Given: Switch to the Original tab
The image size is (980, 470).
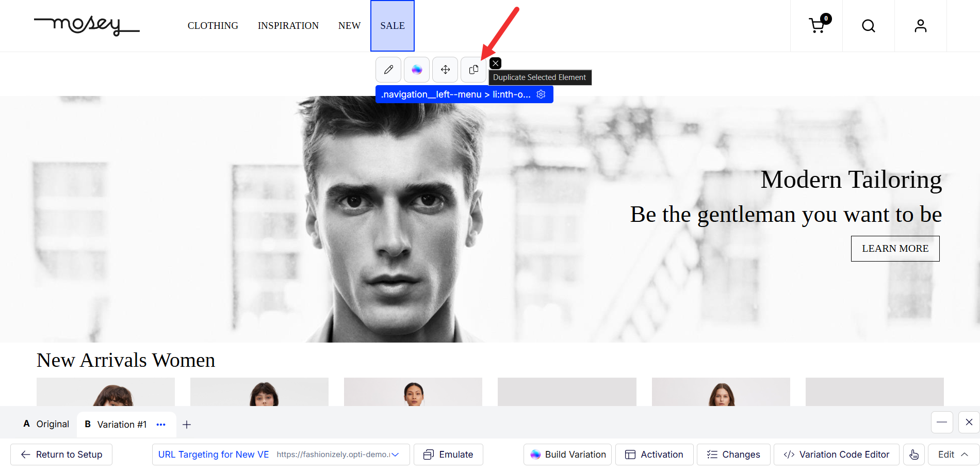Looking at the screenshot, I should point(46,424).
